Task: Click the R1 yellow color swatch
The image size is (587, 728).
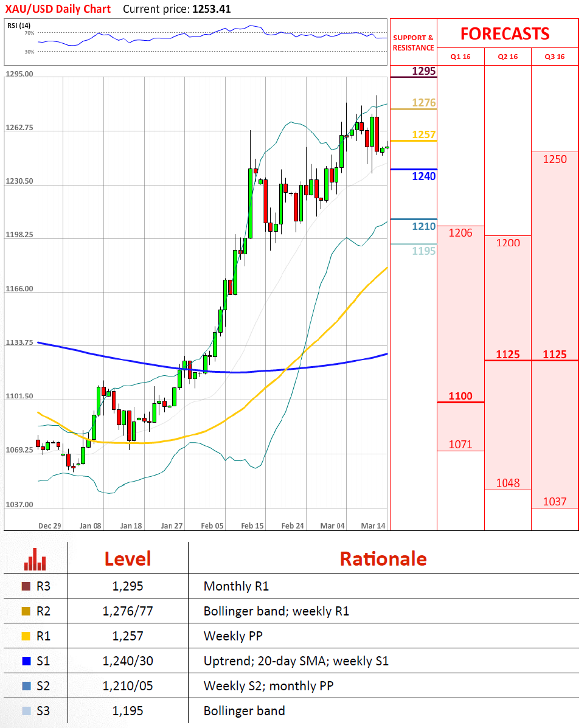Action: pyautogui.click(x=26, y=637)
